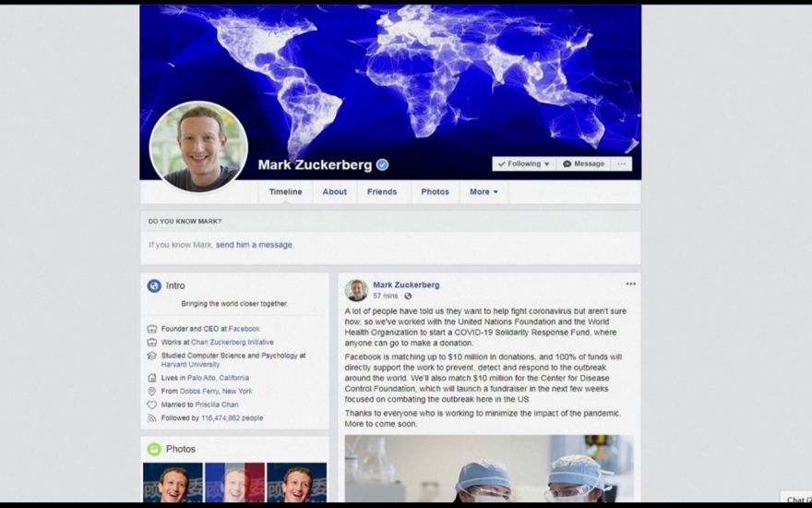Click the green Photos section icon
Image resolution: width=812 pixels, height=508 pixels.
tap(154, 449)
